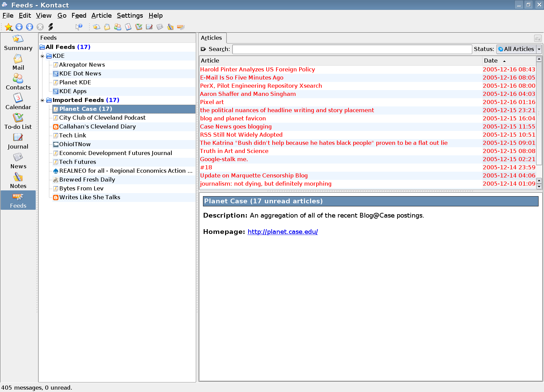
Task: Collapse the Imported Feeds folder
Action: coord(42,100)
